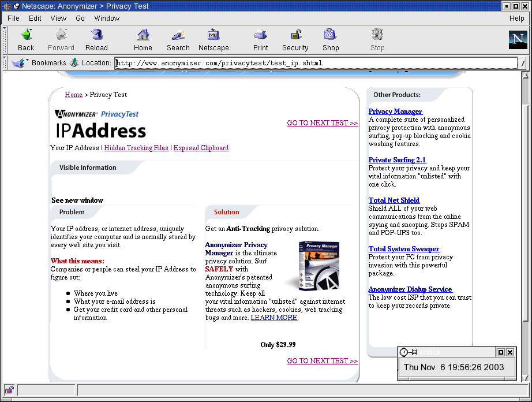Click the Home breadcrumb link
This screenshot has width=532, height=402.
[x=74, y=95]
